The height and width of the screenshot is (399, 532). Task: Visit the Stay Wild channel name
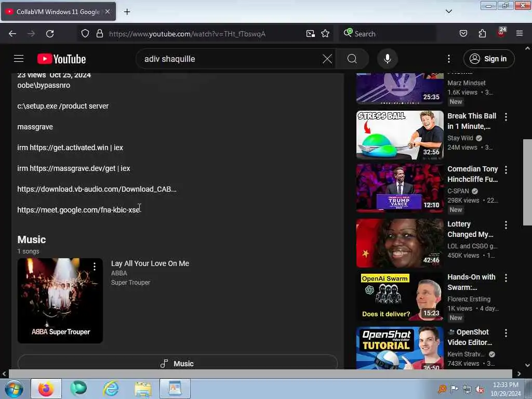click(x=460, y=138)
